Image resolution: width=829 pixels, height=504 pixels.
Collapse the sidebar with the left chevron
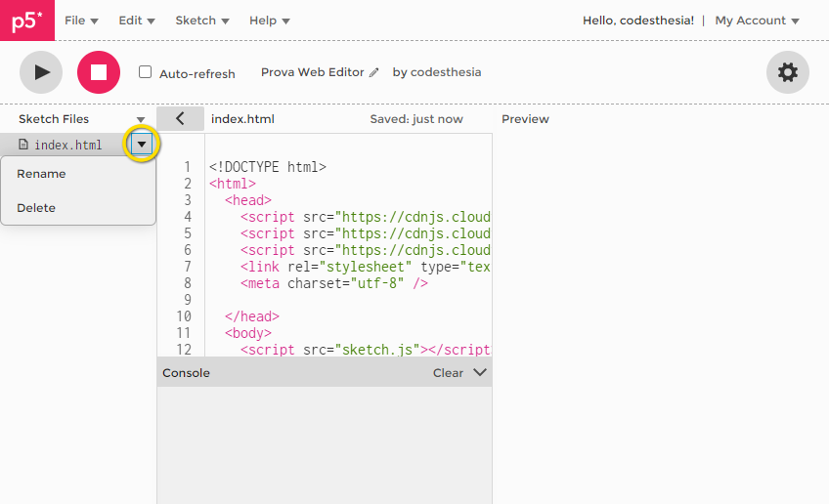coord(180,119)
